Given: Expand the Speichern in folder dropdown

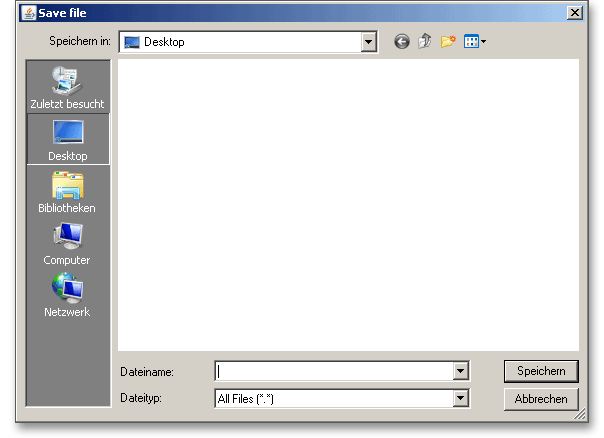Looking at the screenshot, I should [368, 42].
